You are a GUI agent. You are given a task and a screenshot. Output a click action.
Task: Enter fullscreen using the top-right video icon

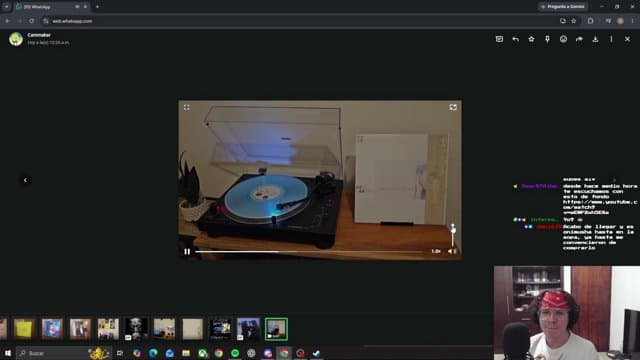click(x=453, y=107)
